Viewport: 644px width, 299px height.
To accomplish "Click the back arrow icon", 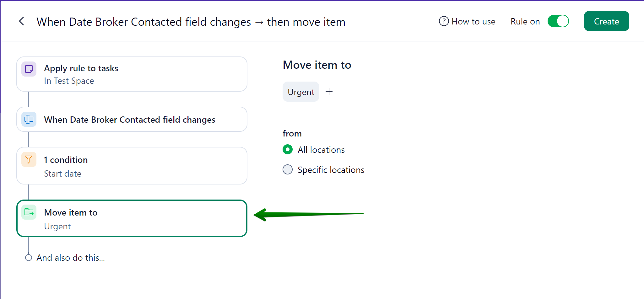I will (22, 21).
